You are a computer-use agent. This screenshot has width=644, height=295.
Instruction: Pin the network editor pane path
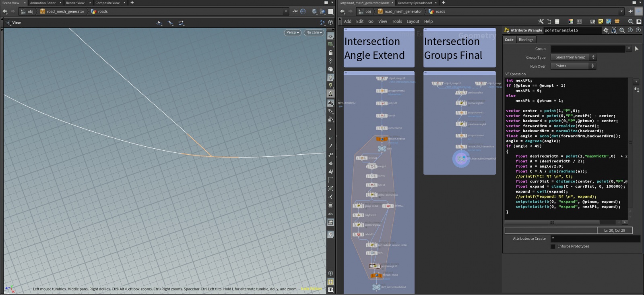pos(630,11)
